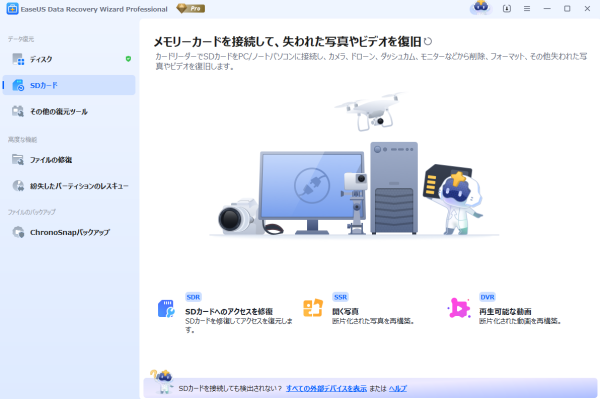Open the ディスク recovery section
The image size is (600, 399).
tap(69, 59)
